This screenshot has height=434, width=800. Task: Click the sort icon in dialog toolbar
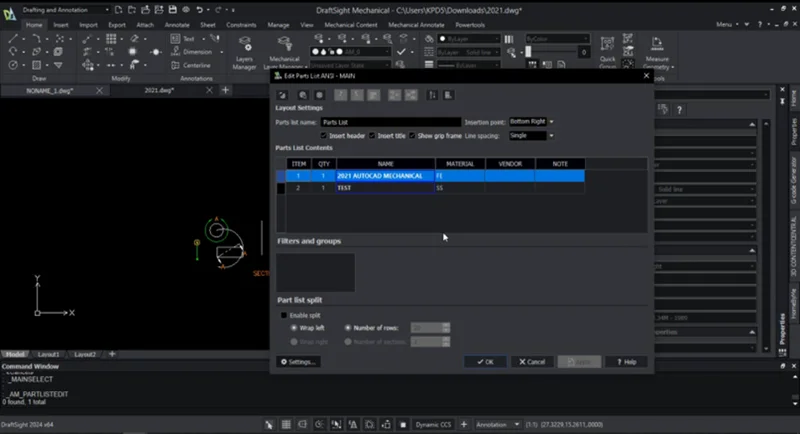coord(432,95)
